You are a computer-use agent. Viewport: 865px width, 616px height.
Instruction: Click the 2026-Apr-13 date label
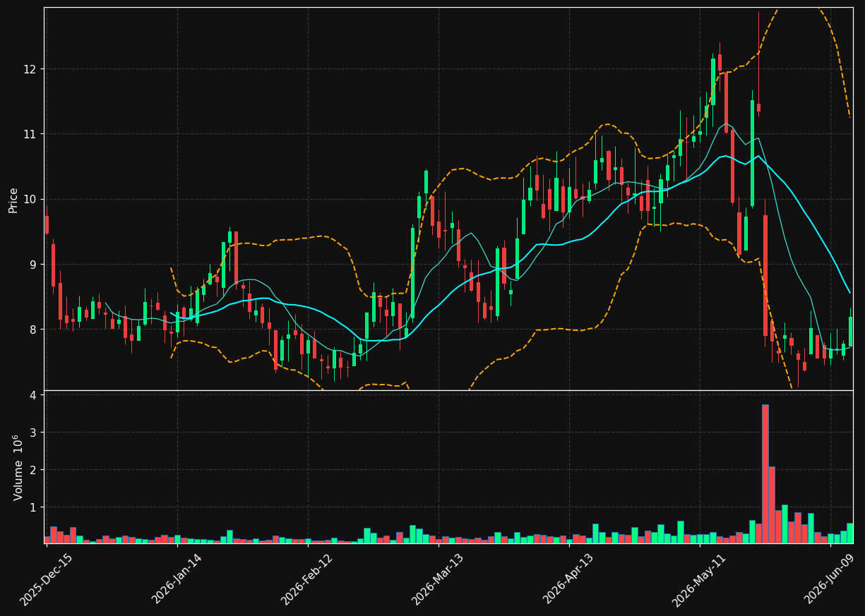tap(568, 579)
